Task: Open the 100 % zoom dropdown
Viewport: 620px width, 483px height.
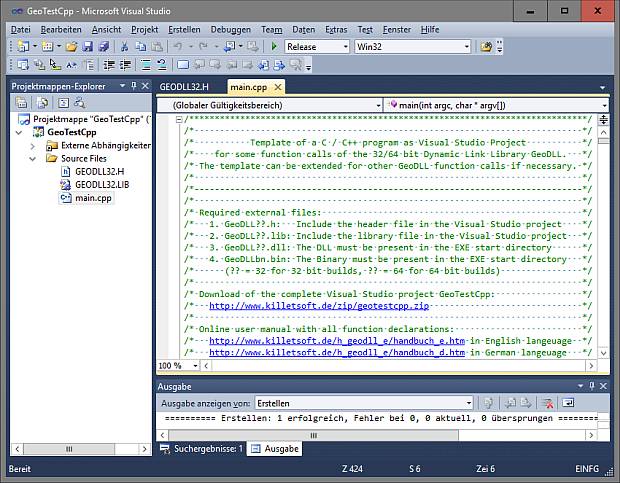Action: 195,366
